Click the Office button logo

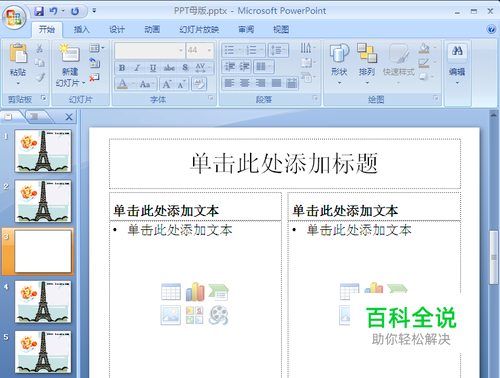coord(14,17)
